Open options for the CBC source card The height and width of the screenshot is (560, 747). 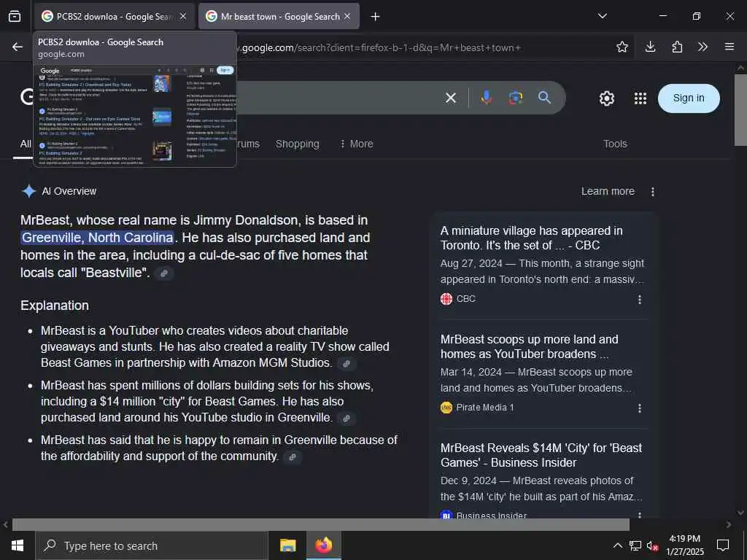(639, 300)
